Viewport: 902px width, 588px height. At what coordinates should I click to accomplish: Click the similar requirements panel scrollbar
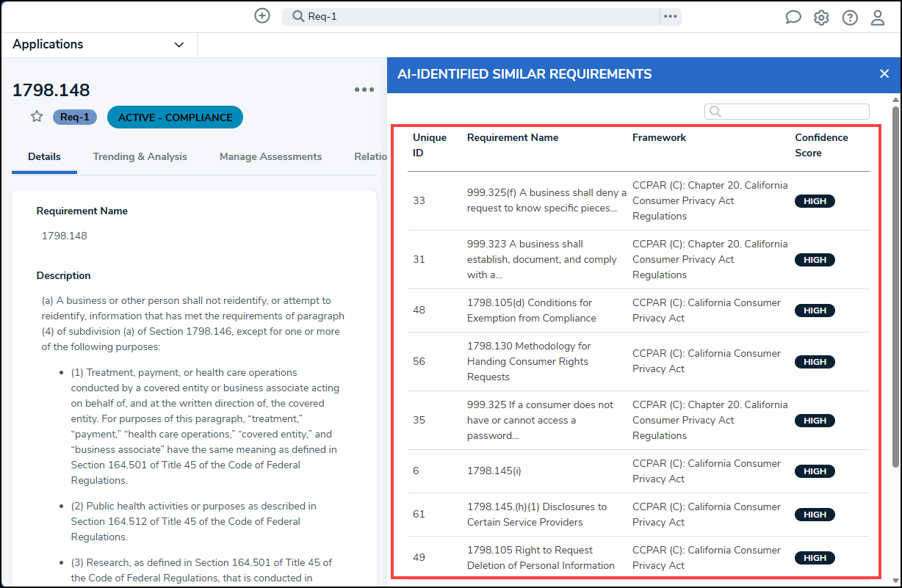[x=895, y=286]
